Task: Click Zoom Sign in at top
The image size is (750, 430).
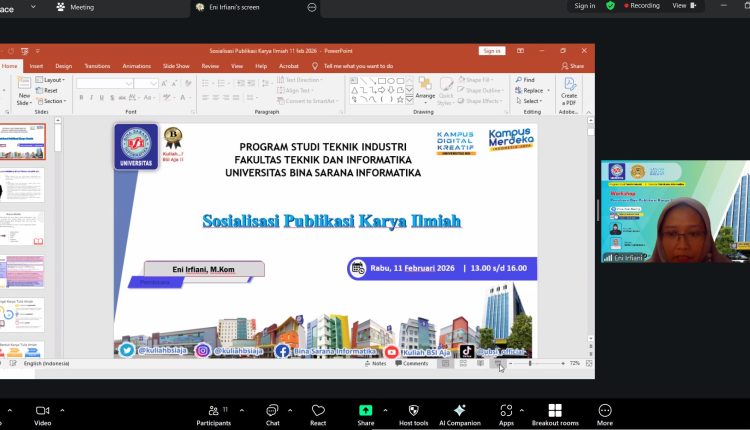Action: [585, 6]
